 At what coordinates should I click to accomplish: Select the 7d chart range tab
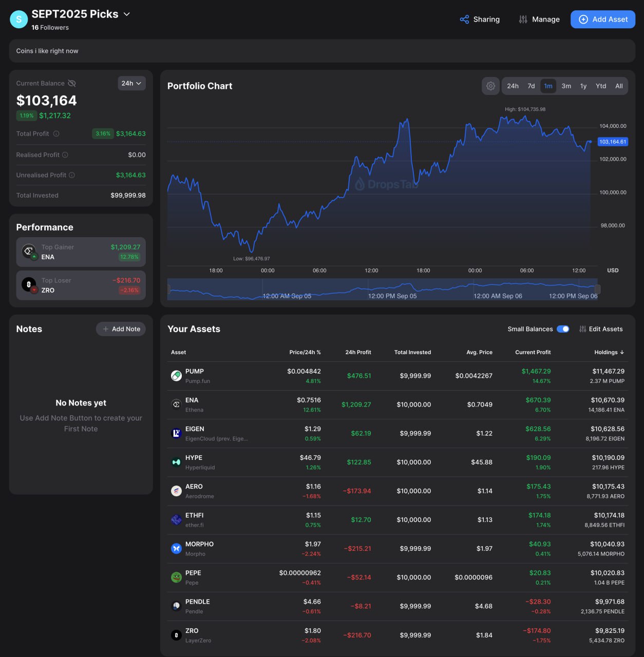pyautogui.click(x=531, y=86)
